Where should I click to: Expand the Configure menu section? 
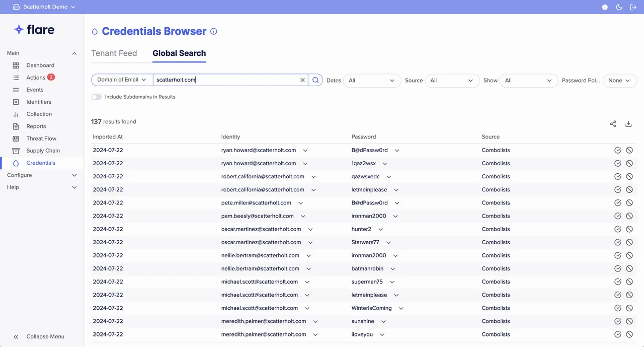[x=19, y=175]
